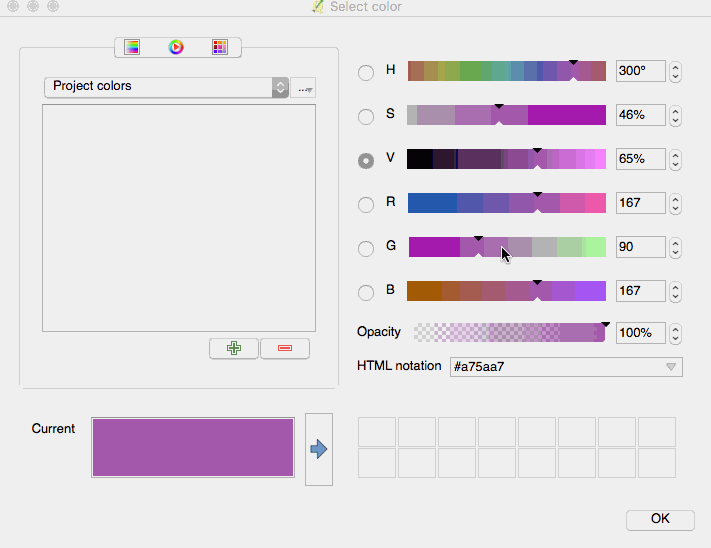711x548 pixels.
Task: Click the first empty custom color slot
Action: click(x=377, y=432)
